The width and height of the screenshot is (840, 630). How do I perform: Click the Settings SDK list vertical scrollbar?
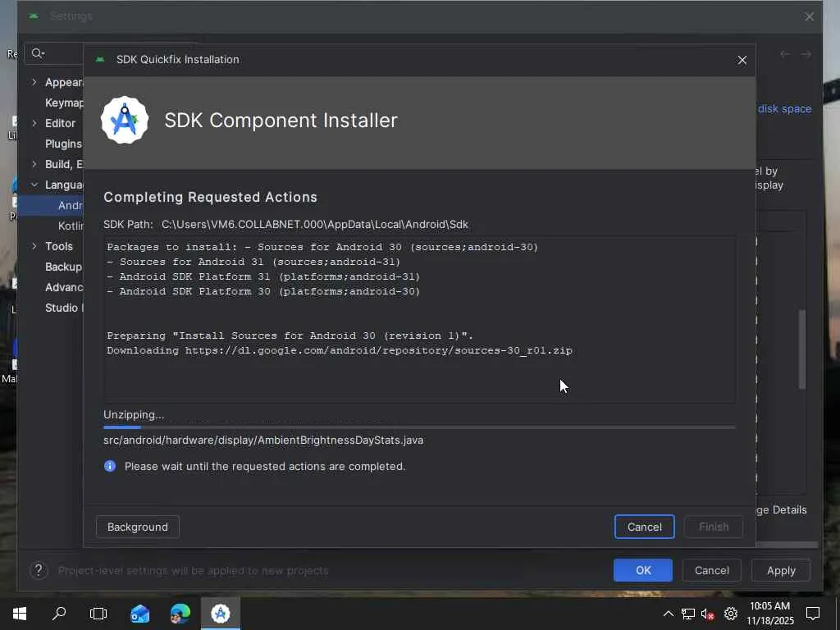[x=802, y=349]
